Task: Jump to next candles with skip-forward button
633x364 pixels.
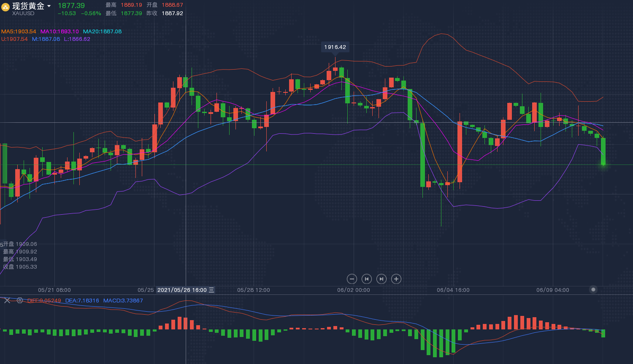Action: pyautogui.click(x=381, y=279)
